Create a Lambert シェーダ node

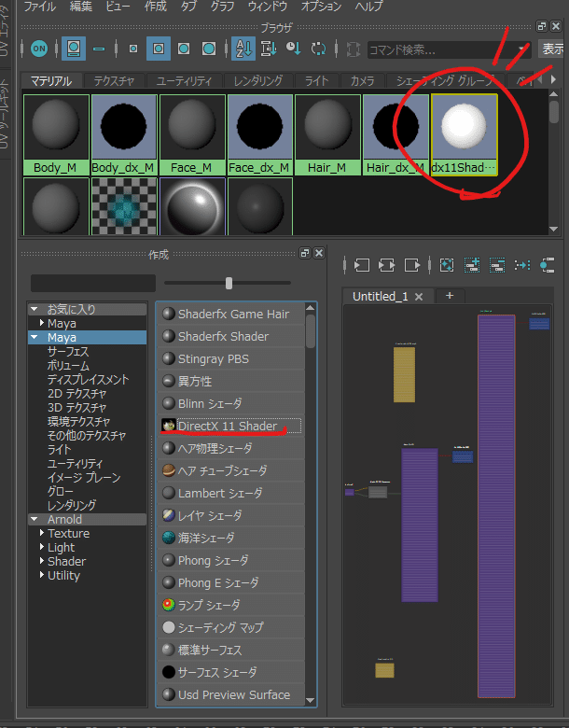[231, 493]
